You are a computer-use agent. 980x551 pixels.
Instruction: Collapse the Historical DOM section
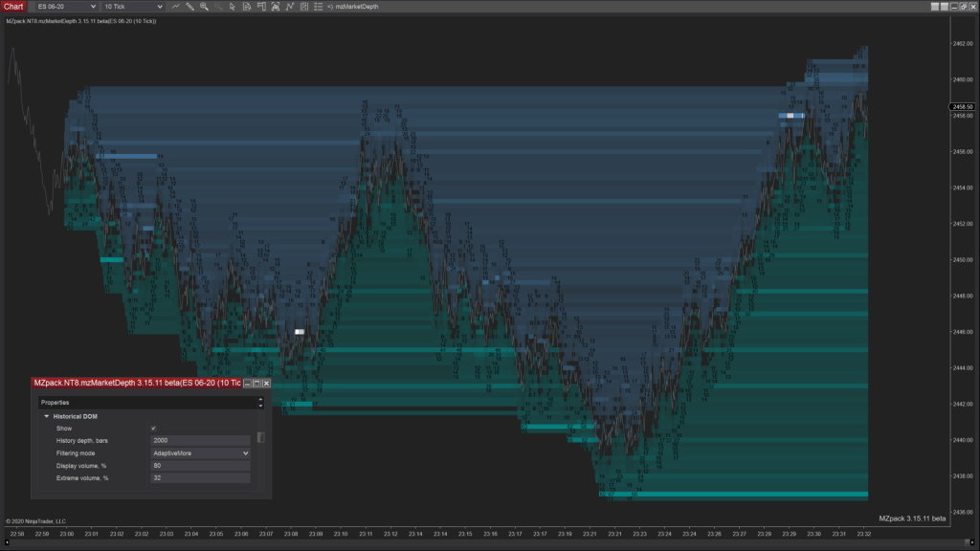(46, 416)
